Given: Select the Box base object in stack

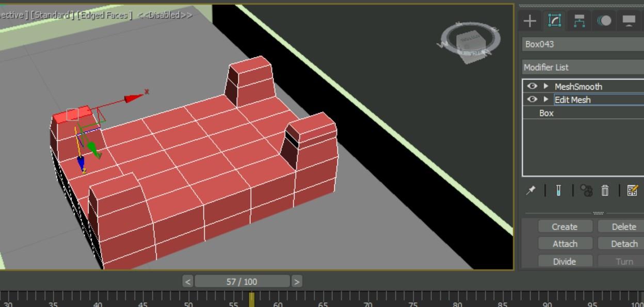Looking at the screenshot, I should pyautogui.click(x=546, y=113).
